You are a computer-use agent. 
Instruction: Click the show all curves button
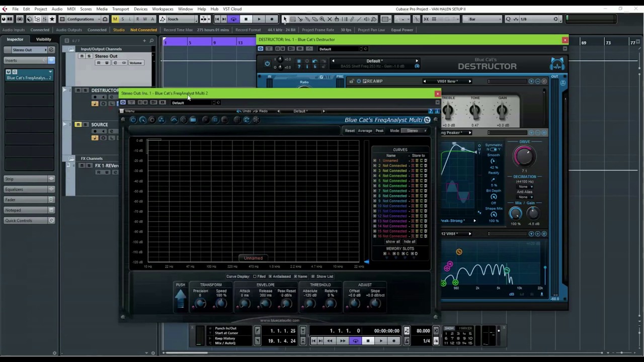tap(392, 242)
